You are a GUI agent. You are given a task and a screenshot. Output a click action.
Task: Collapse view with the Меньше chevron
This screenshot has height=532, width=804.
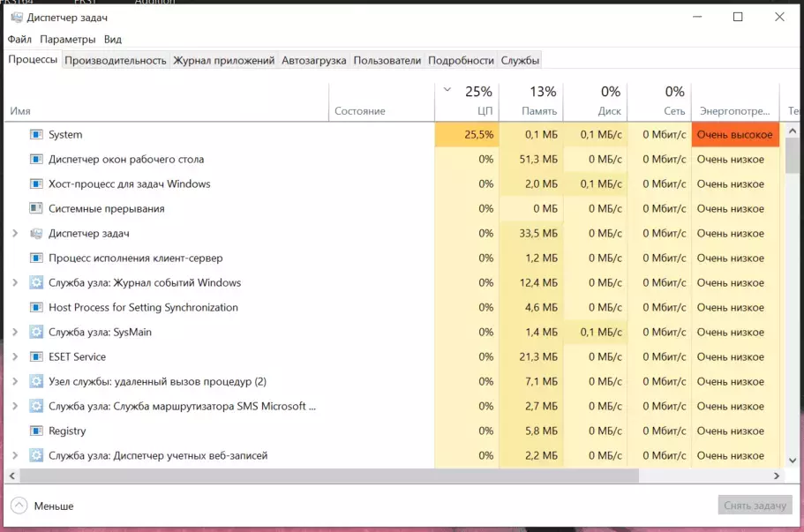click(x=19, y=506)
